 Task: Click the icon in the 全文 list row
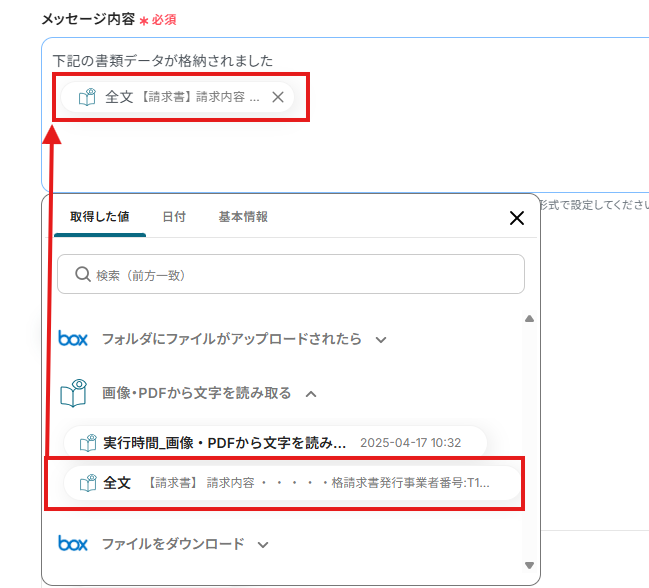(x=88, y=483)
